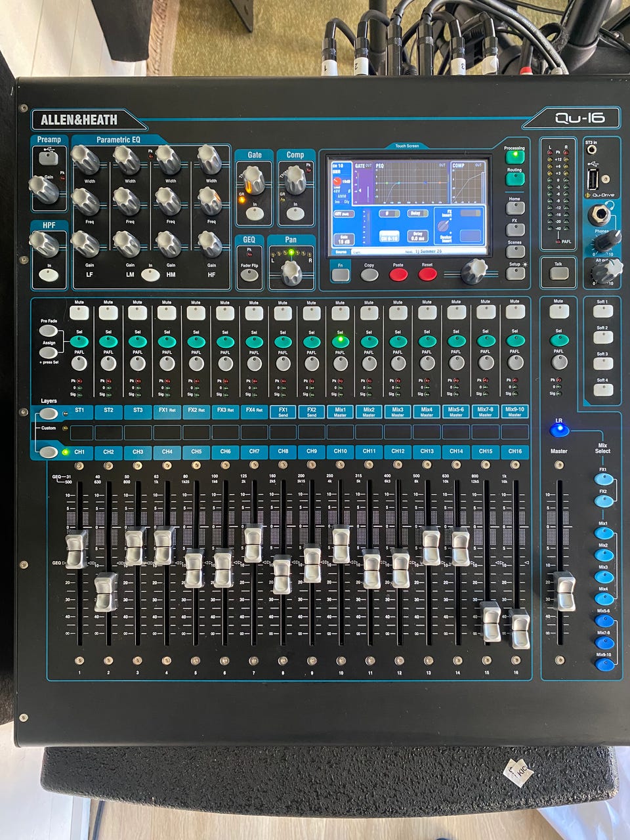Select Mix1 in Mix Select

pyautogui.click(x=604, y=533)
